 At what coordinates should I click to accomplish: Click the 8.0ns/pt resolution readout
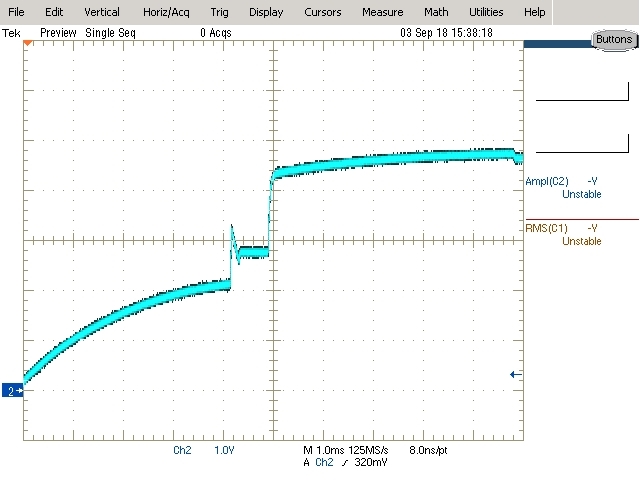pos(428,450)
